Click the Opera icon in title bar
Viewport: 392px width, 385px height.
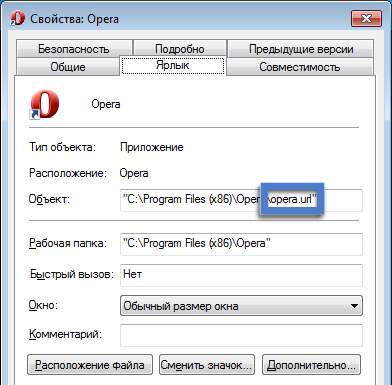pos(17,18)
